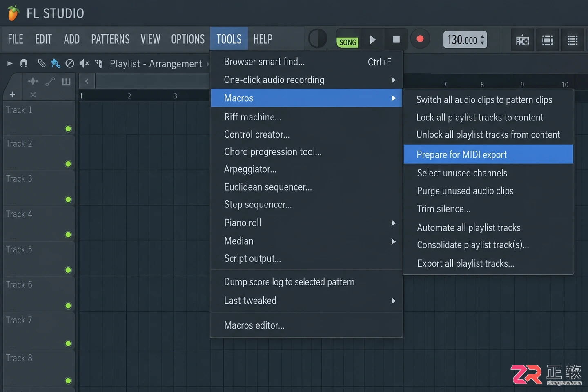Select Browser smart find menu entry
The image size is (588, 392).
coord(306,62)
